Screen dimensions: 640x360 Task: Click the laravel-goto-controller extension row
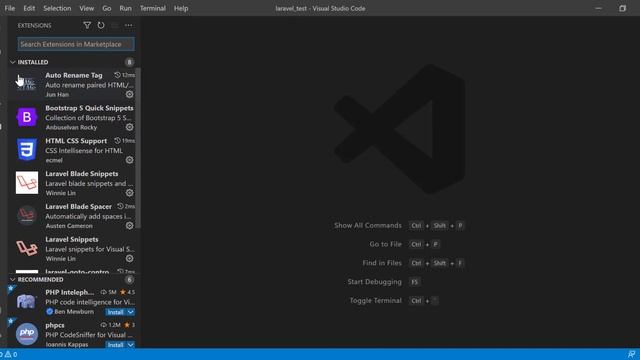click(74, 271)
